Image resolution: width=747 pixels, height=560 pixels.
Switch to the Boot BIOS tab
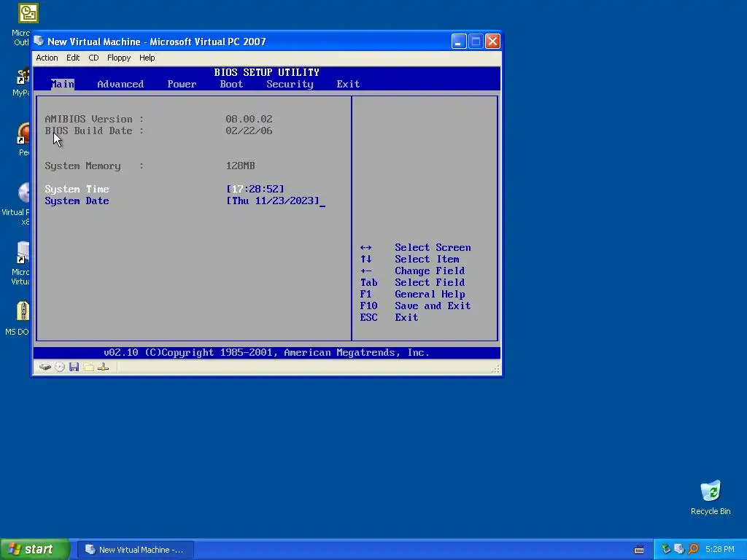tap(231, 85)
